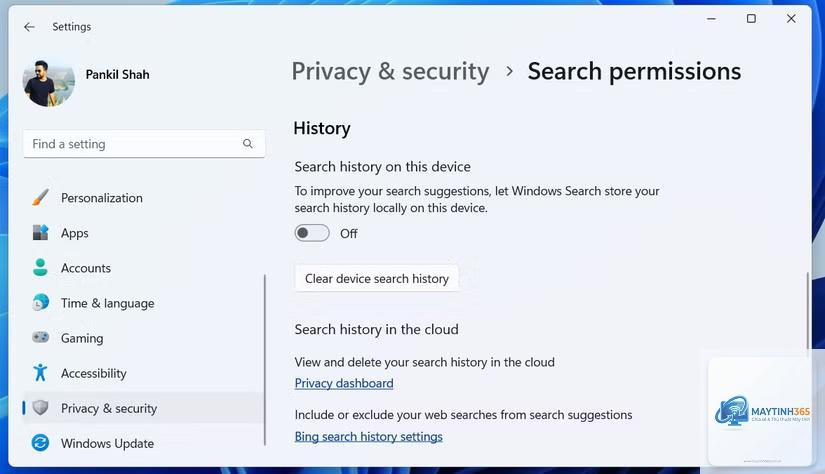The width and height of the screenshot is (825, 474).
Task: Click Pankil Shah profile picture
Action: 48,83
